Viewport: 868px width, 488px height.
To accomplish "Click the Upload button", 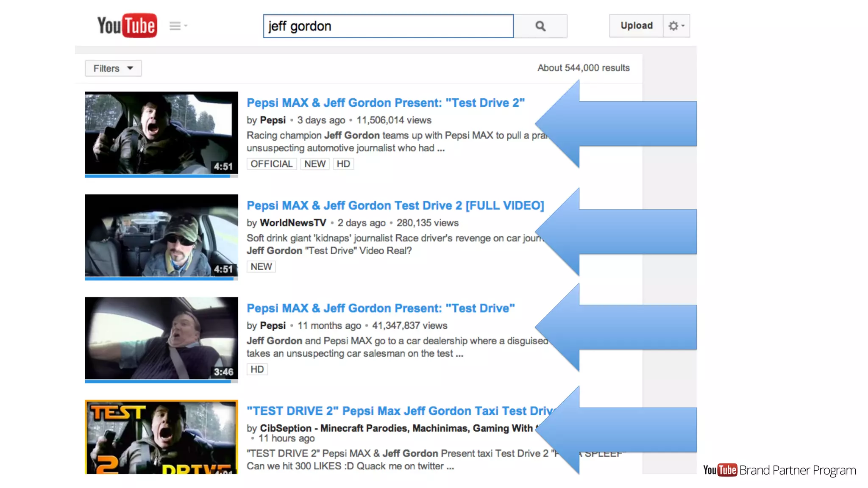I will tap(636, 25).
